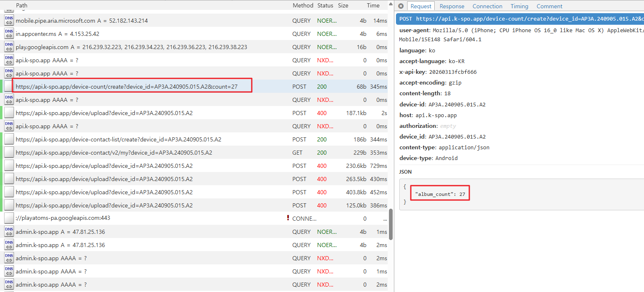Screen dimensions: 644x292
Task: Open the Connection tab
Action: pyautogui.click(x=487, y=6)
